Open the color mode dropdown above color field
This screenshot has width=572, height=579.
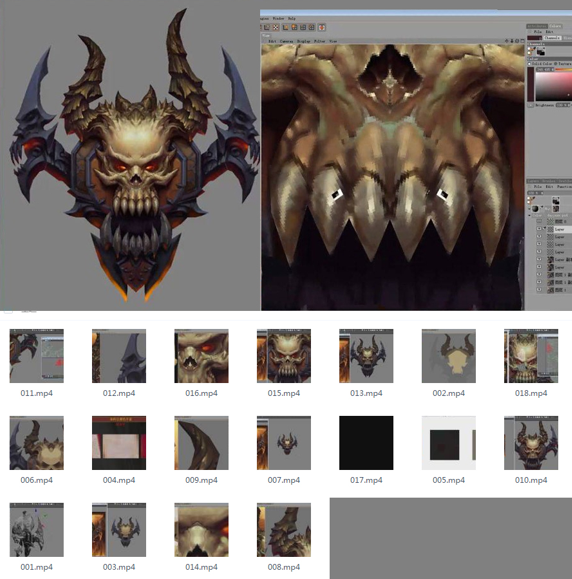545,69
